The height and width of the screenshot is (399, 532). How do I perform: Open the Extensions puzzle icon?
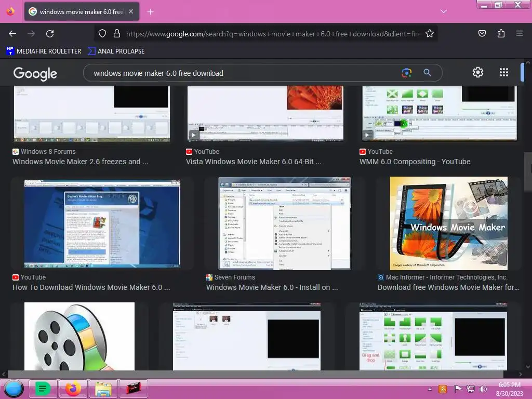point(501,33)
